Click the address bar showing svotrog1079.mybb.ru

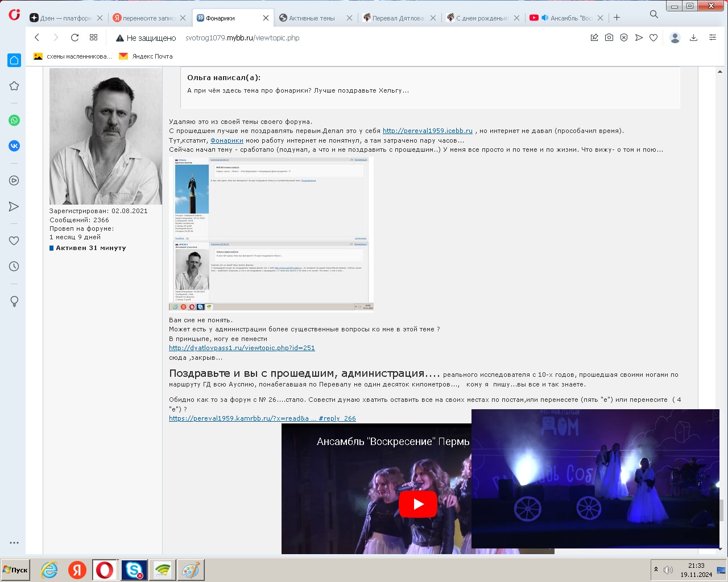242,38
